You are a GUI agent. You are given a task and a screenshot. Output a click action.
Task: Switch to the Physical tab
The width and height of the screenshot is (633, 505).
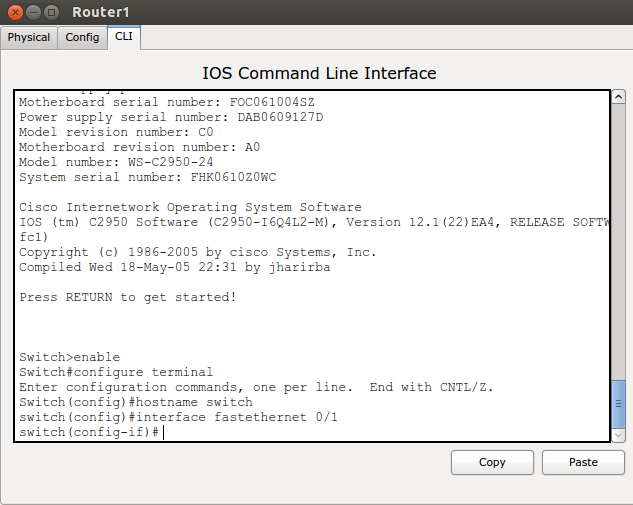(29, 37)
